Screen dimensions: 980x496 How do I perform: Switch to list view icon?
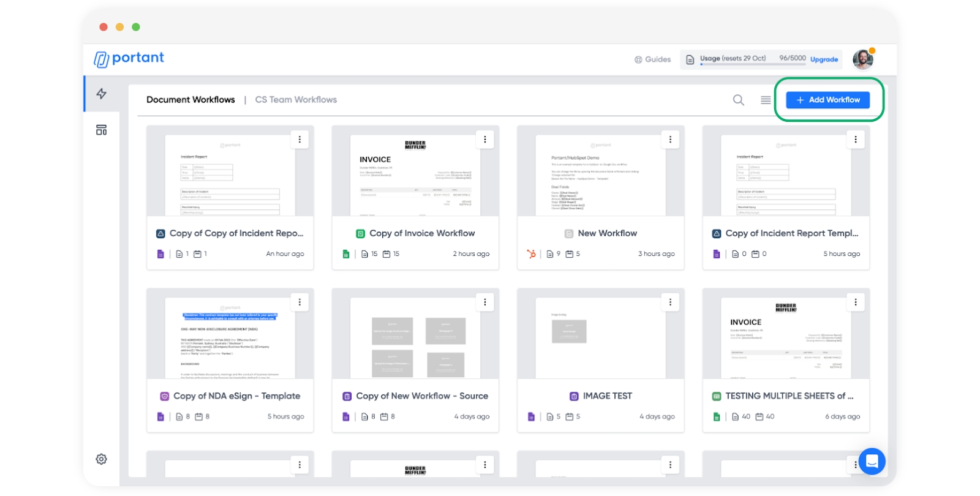[x=766, y=100]
